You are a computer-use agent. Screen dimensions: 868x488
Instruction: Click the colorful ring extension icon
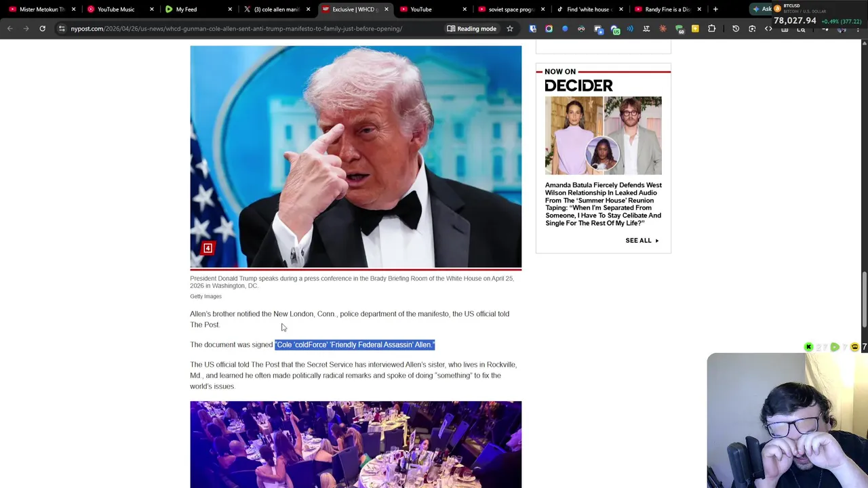549,28
